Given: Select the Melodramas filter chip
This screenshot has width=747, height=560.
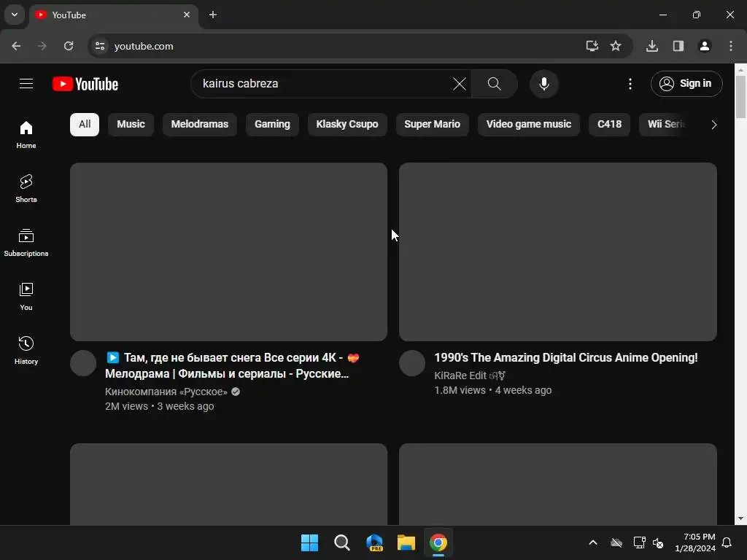Looking at the screenshot, I should point(200,124).
